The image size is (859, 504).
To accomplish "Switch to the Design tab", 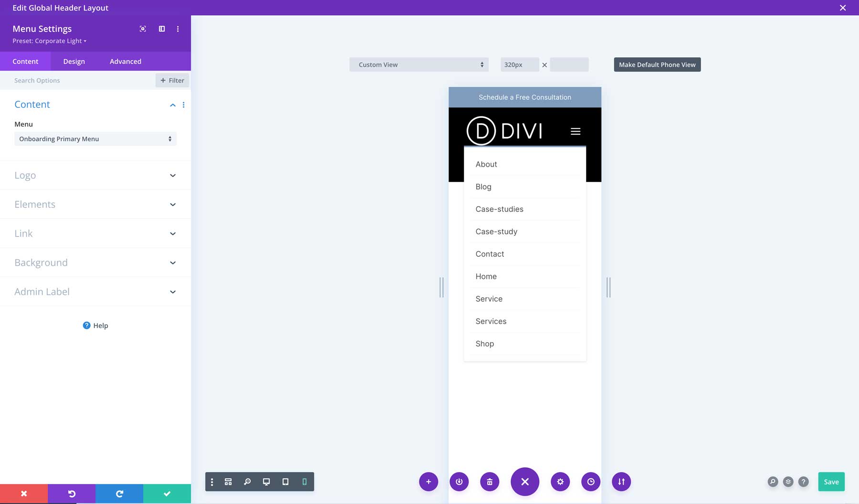I will coord(74,61).
